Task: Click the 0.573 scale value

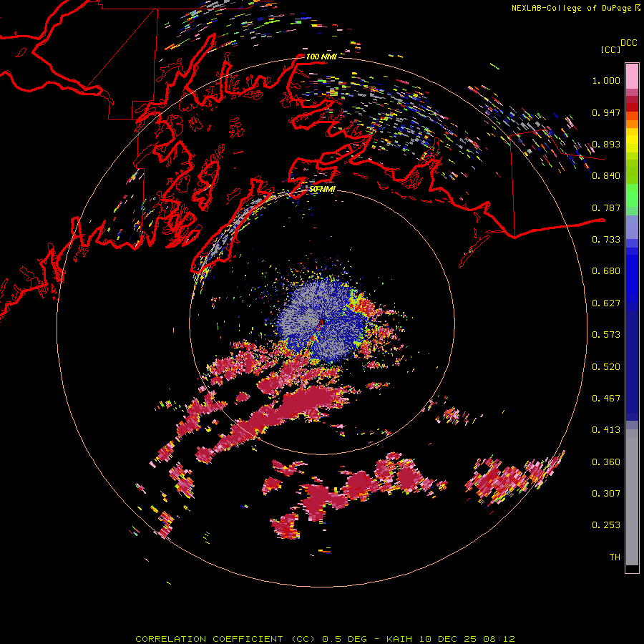Action: pos(606,335)
